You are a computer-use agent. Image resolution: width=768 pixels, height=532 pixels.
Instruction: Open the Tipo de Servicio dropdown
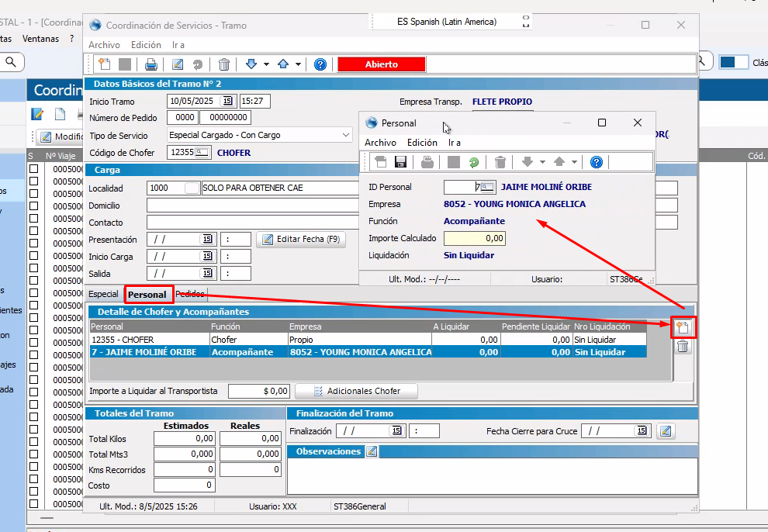(346, 135)
